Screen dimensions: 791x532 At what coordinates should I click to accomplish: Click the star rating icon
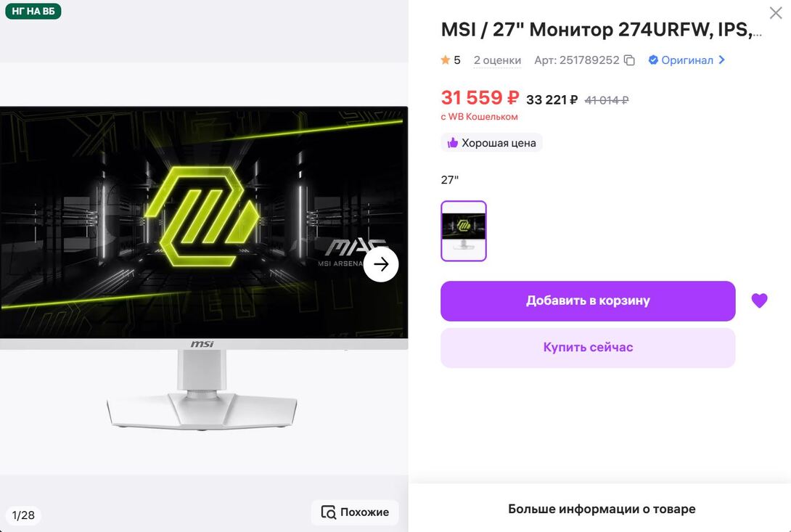[445, 60]
